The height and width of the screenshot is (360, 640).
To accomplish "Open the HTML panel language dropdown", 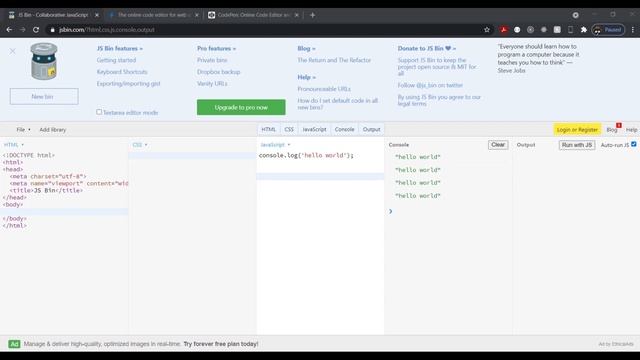I will [14, 145].
